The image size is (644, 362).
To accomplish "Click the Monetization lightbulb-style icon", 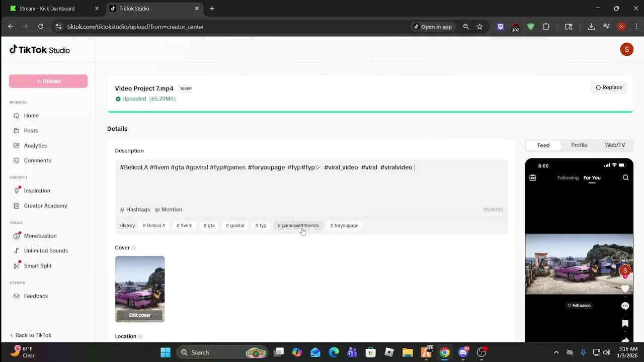I will (x=17, y=236).
